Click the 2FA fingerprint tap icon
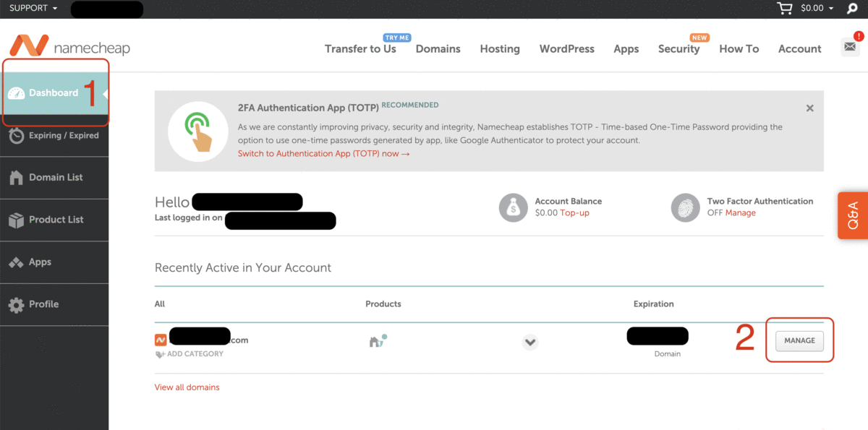Screen dimensions: 868x430 (197, 130)
